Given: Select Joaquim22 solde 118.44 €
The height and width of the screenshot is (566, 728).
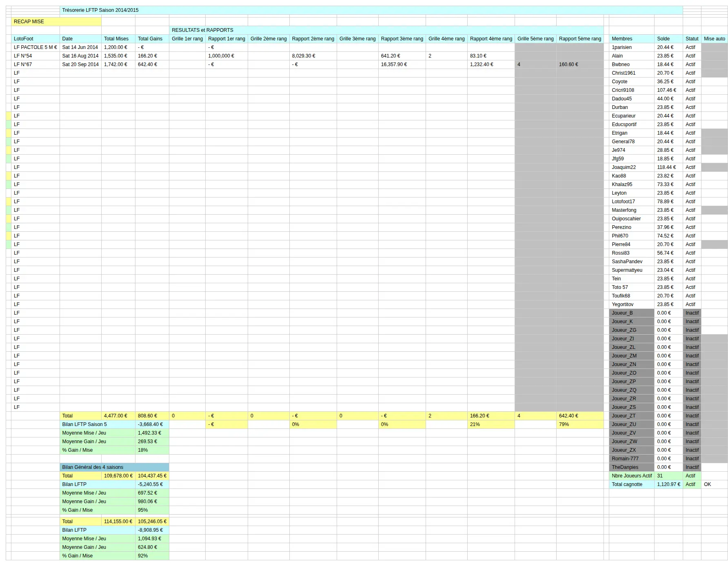Looking at the screenshot, I should click(669, 167).
